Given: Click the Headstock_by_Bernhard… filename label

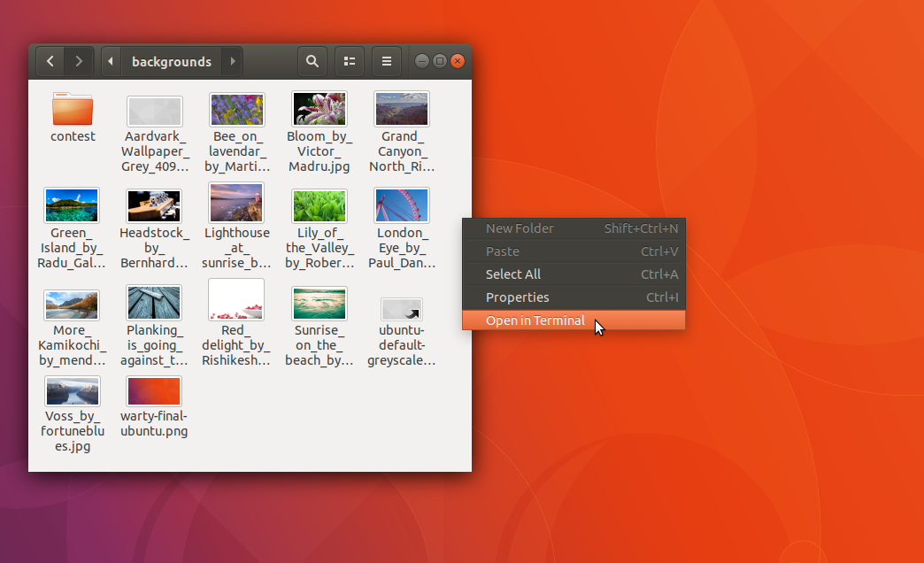Looking at the screenshot, I should click(x=154, y=248).
